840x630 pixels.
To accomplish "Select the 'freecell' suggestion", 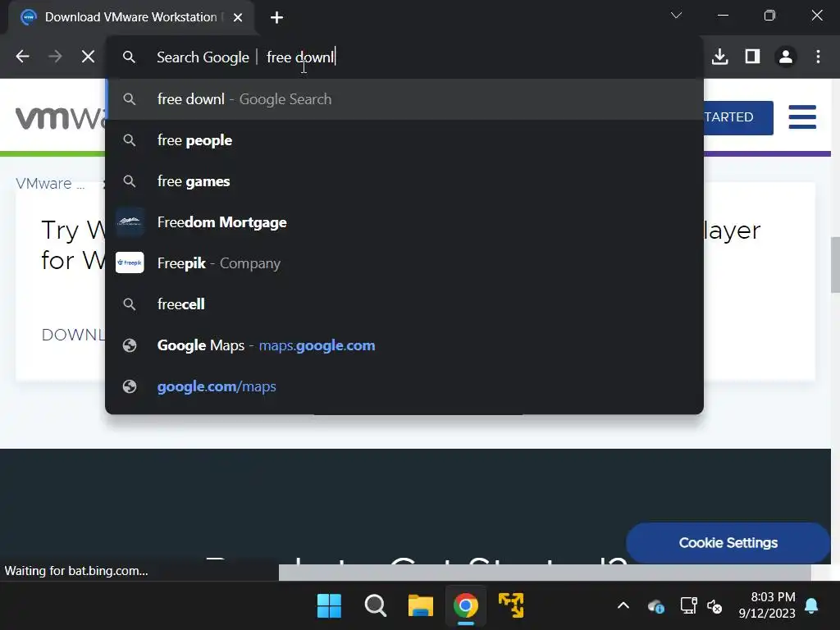I will [404, 304].
